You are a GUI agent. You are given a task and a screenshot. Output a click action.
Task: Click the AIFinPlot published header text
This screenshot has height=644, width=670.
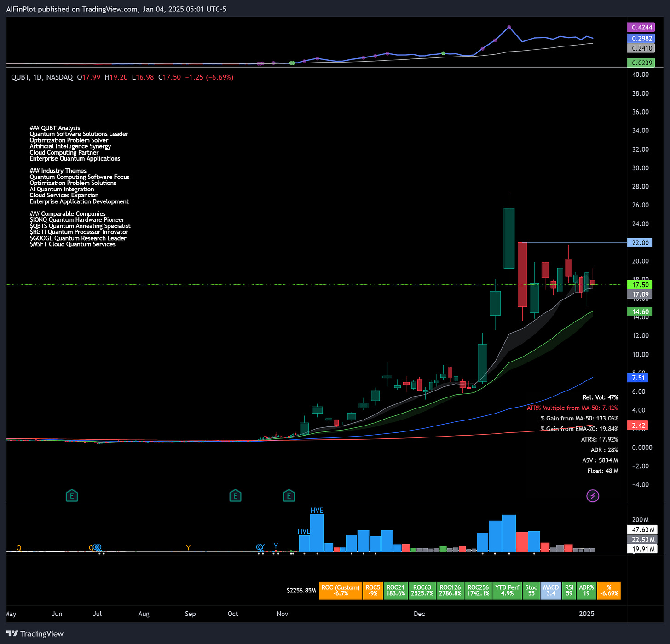(x=116, y=9)
